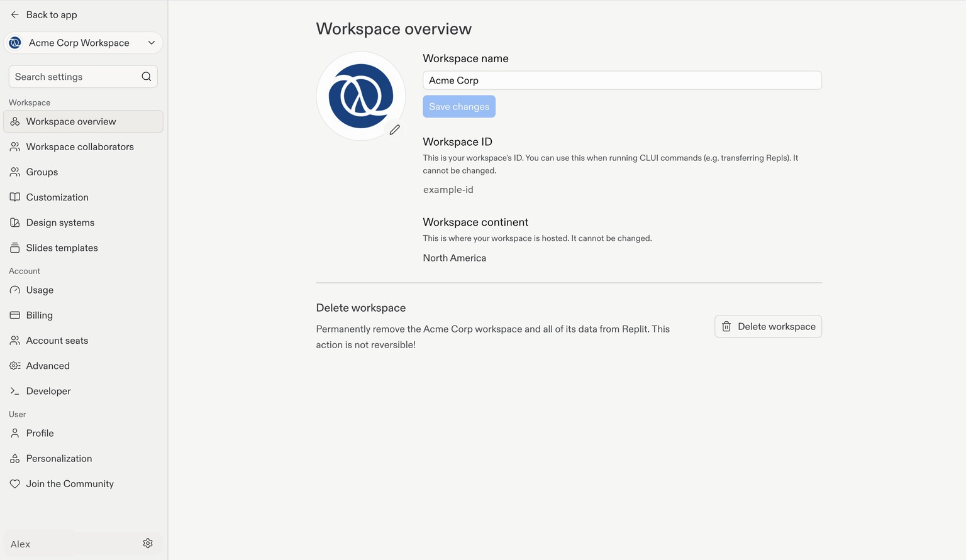The height and width of the screenshot is (560, 966).
Task: Open Billing settings
Action: click(x=83, y=315)
